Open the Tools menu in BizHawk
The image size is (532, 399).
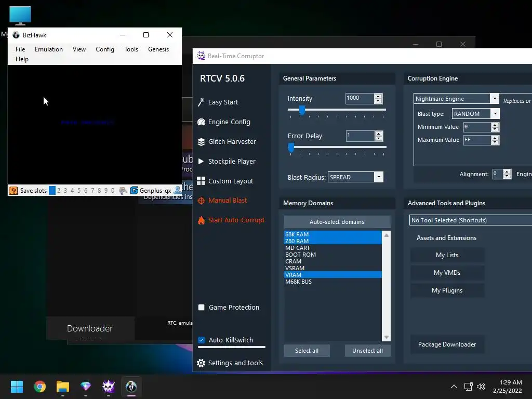click(x=131, y=49)
